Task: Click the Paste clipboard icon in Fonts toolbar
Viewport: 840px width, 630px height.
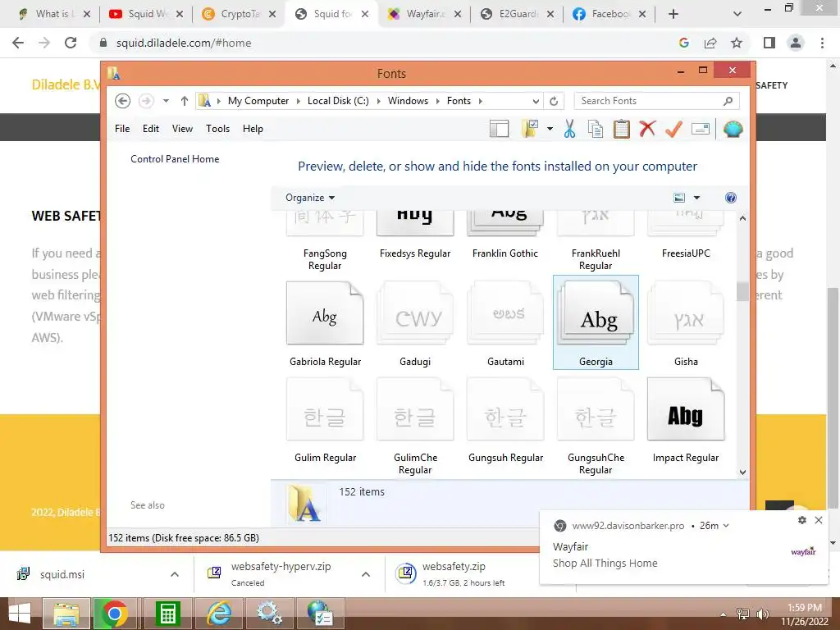Action: [x=622, y=129]
